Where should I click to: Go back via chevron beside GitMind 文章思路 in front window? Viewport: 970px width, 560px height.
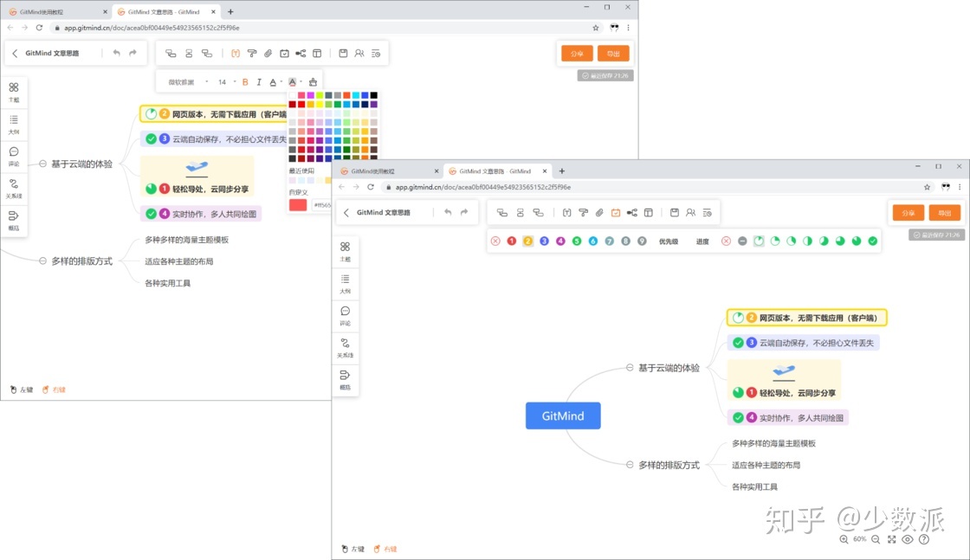[x=346, y=213]
